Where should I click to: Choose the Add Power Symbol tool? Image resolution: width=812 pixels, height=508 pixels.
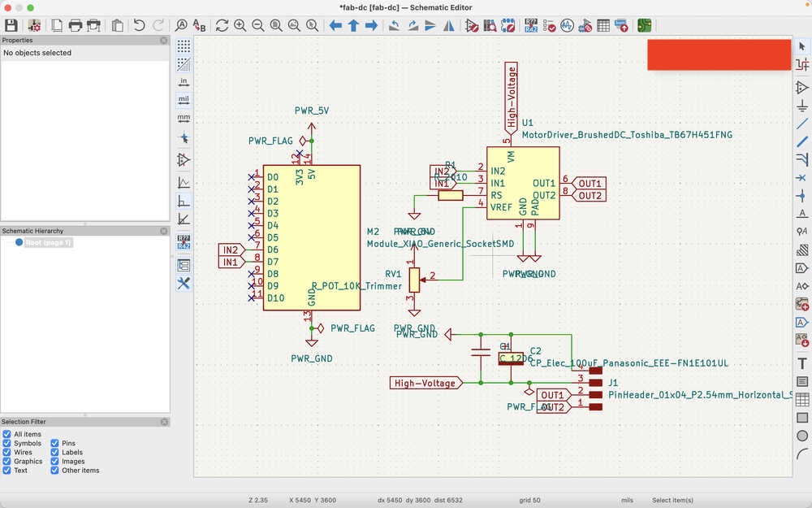tap(802, 106)
